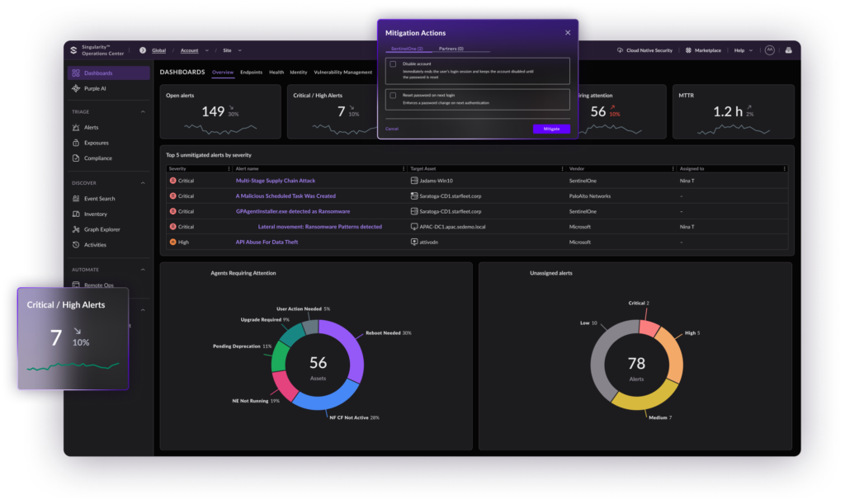Open the Site dropdown chevron
The height and width of the screenshot is (504, 845).
[240, 50]
